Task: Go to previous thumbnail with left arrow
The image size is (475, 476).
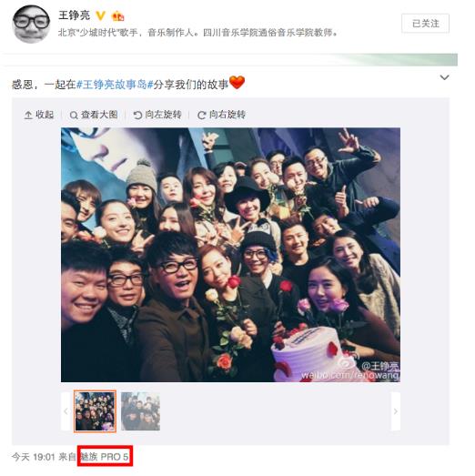Action: [66, 411]
